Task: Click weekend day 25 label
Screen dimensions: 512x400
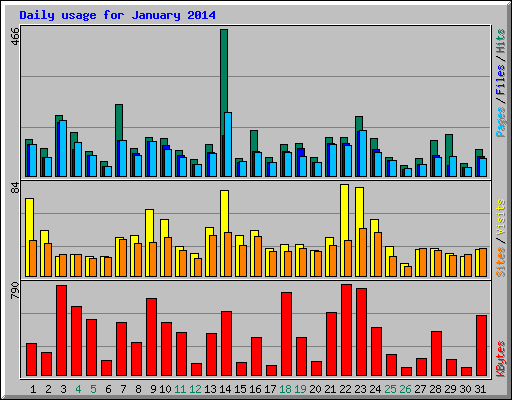Action: pyautogui.click(x=390, y=389)
